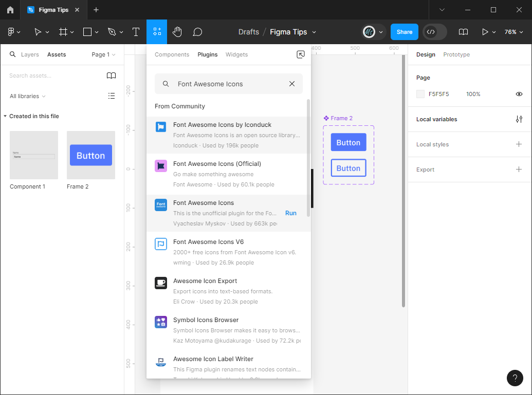Screen dimensions: 532x395
Task: Open the team library book icon
Action: (x=111, y=76)
